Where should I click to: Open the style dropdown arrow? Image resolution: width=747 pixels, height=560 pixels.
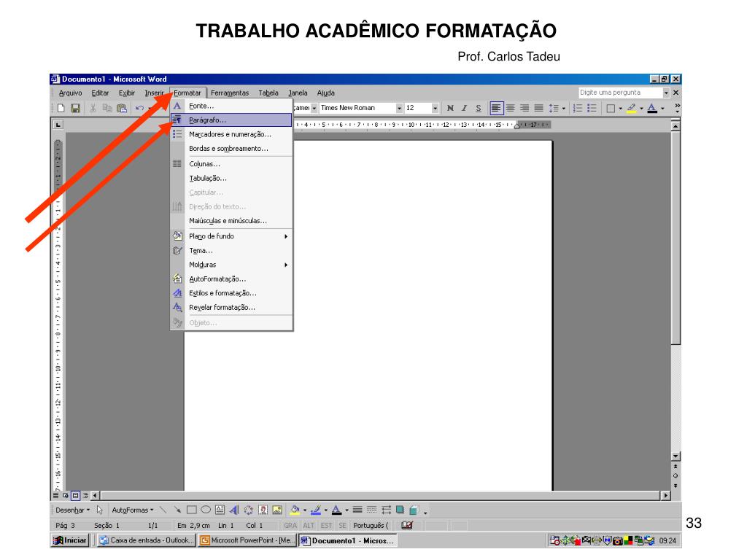click(x=314, y=108)
